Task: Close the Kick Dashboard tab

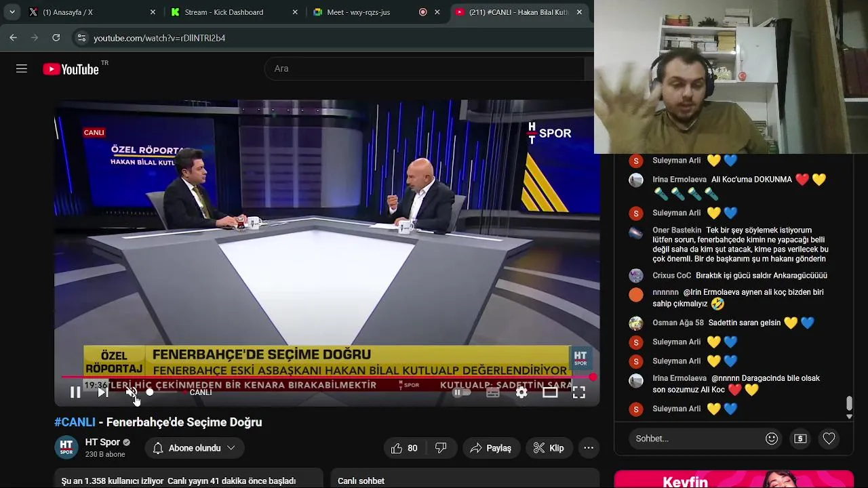Action: pos(295,12)
